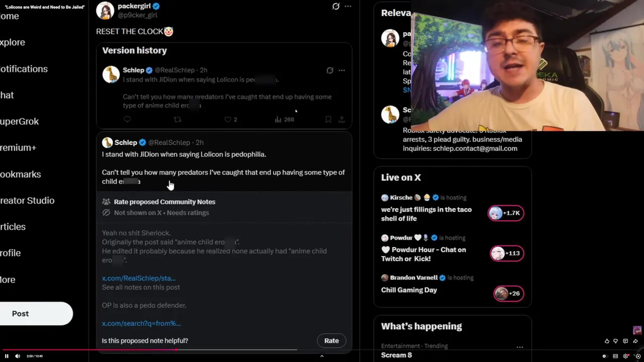Open x.com/RealSchlep/sta... link
The width and height of the screenshot is (644, 362).
(x=138, y=278)
